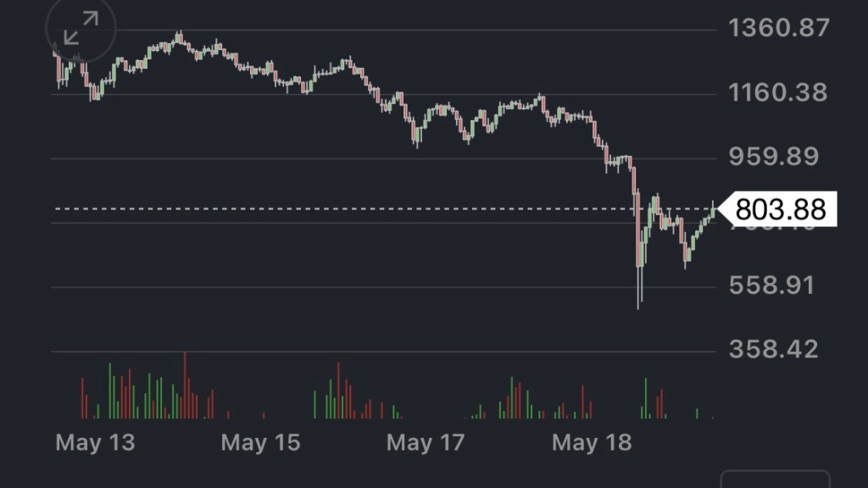The image size is (868, 488).
Task: Click the 558.91 price level label
Action: [x=772, y=285]
